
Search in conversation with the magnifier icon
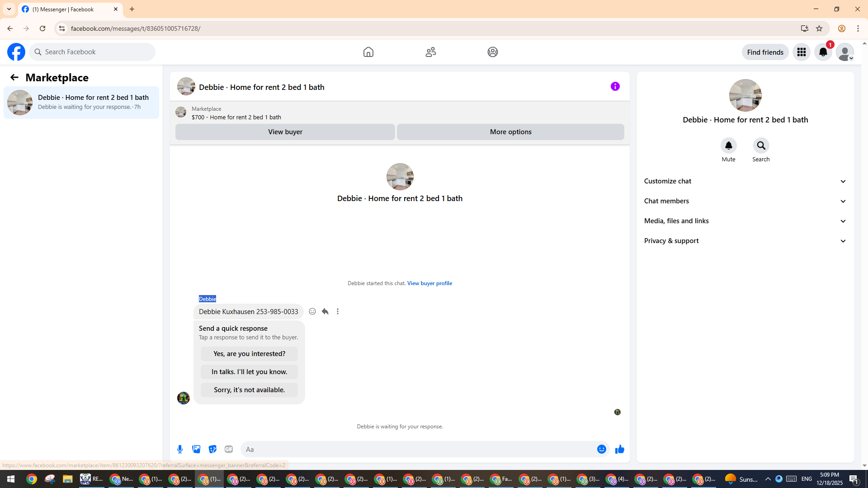761,145
